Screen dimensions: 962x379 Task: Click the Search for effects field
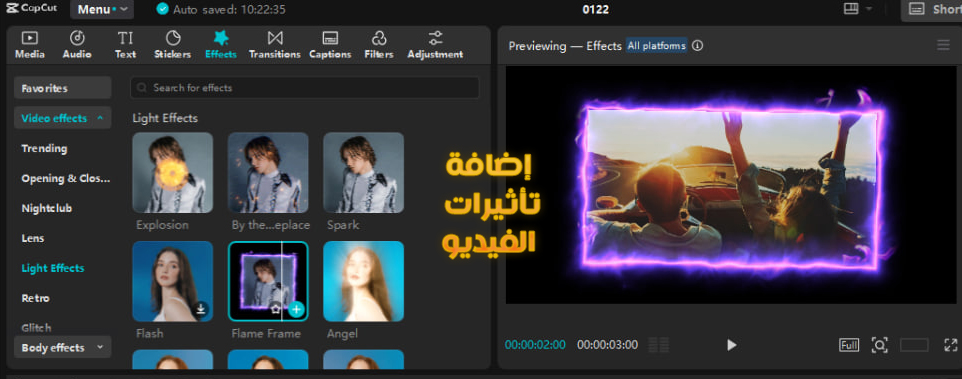304,88
